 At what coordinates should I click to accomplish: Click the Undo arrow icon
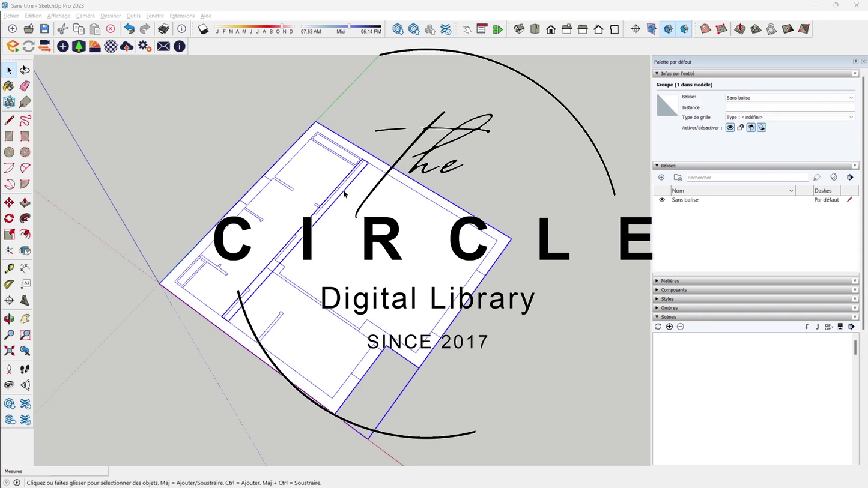tap(129, 29)
